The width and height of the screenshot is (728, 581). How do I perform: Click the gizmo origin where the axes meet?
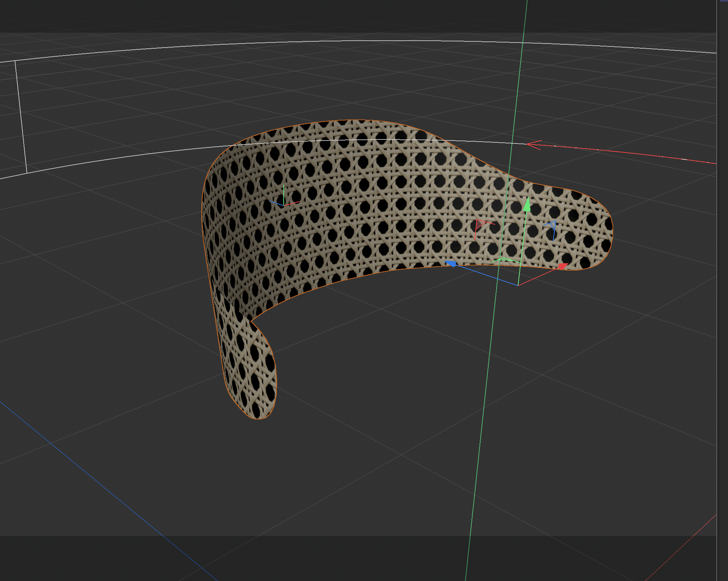(518, 285)
